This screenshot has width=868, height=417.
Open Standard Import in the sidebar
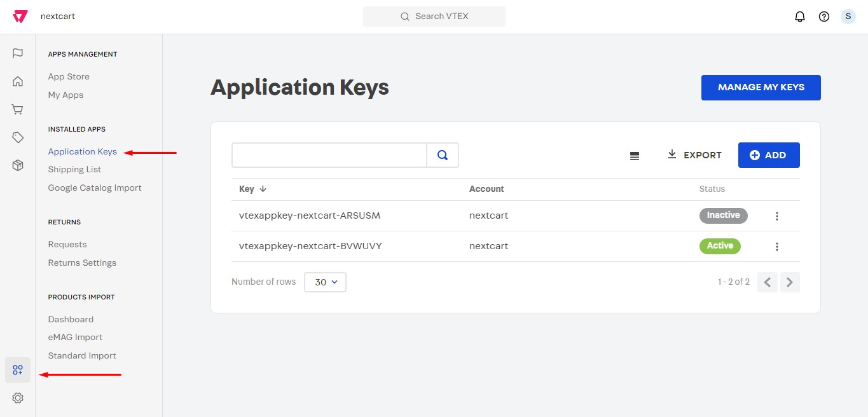(x=82, y=355)
